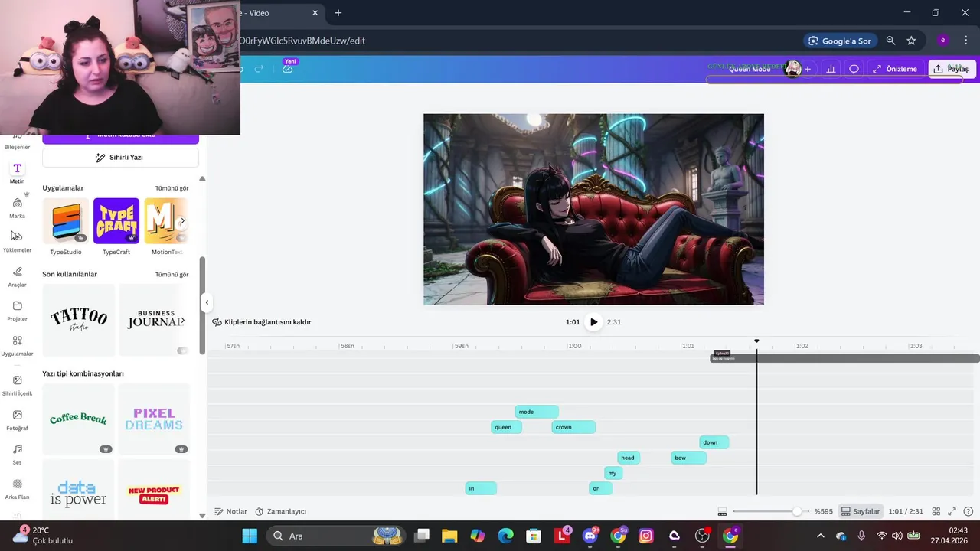
Task: Adjust the timeline zoom slider
Action: click(797, 511)
